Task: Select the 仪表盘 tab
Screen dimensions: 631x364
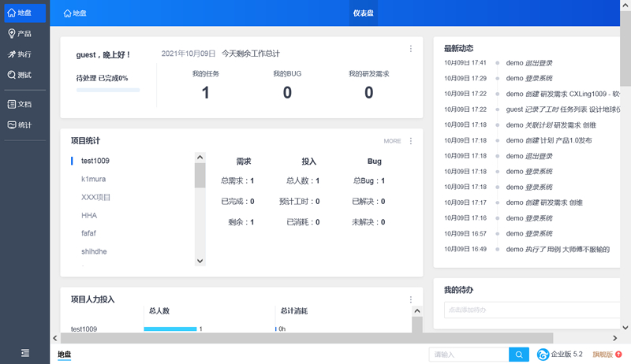Action: click(x=363, y=13)
